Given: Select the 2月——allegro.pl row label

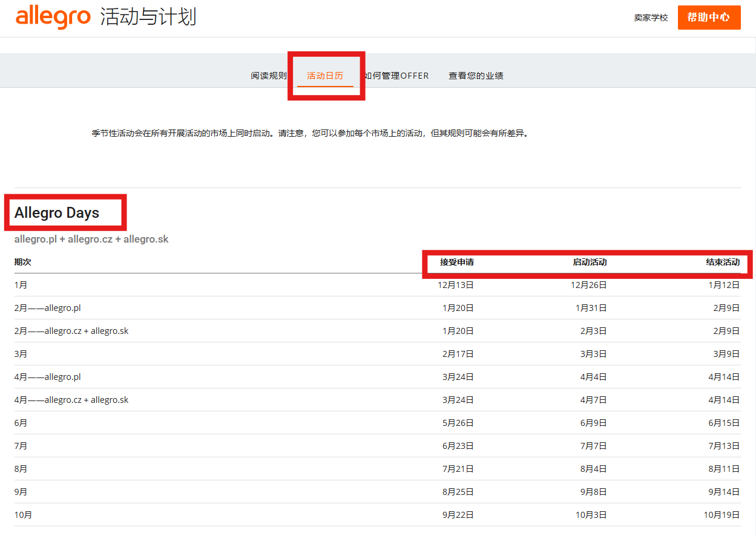Looking at the screenshot, I should (x=48, y=308).
